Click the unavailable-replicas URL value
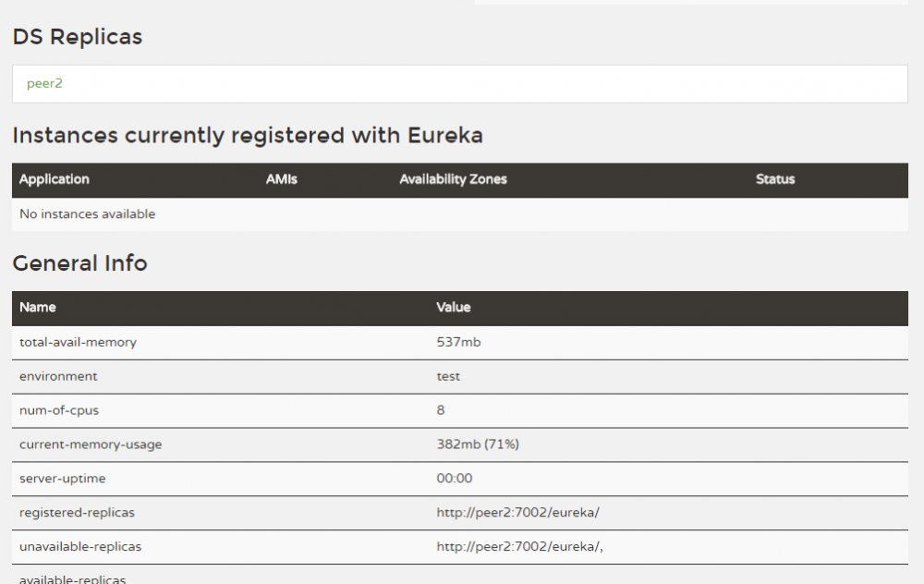The width and height of the screenshot is (924, 584). point(519,547)
